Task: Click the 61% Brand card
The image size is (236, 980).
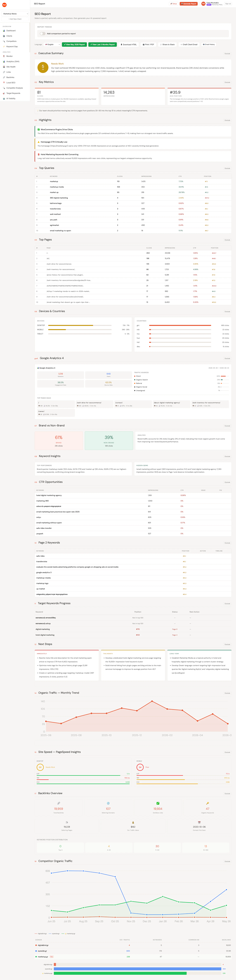Action: (59, 441)
